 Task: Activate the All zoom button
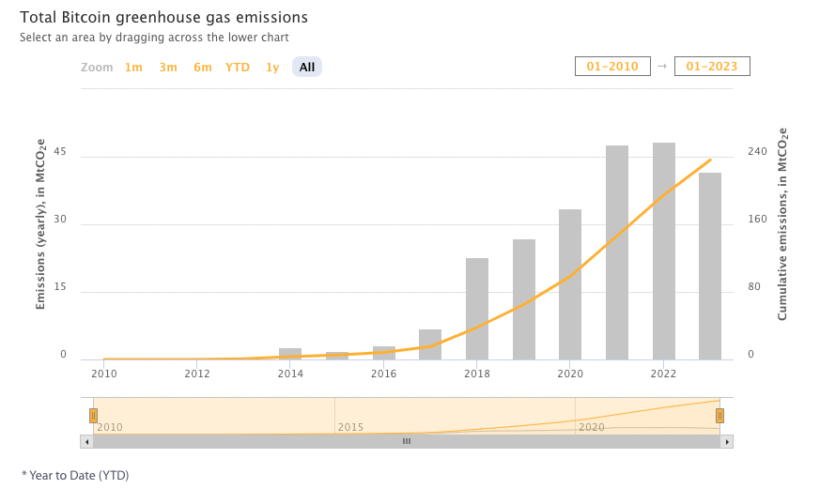307,67
